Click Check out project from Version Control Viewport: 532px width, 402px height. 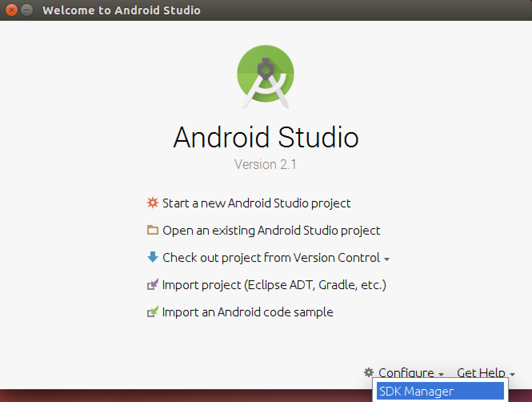pos(270,257)
